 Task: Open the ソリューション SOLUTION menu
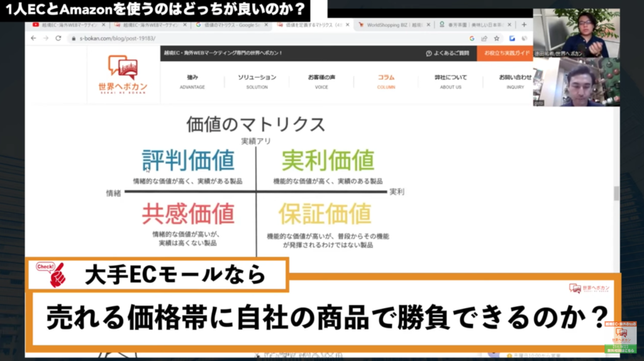click(257, 81)
